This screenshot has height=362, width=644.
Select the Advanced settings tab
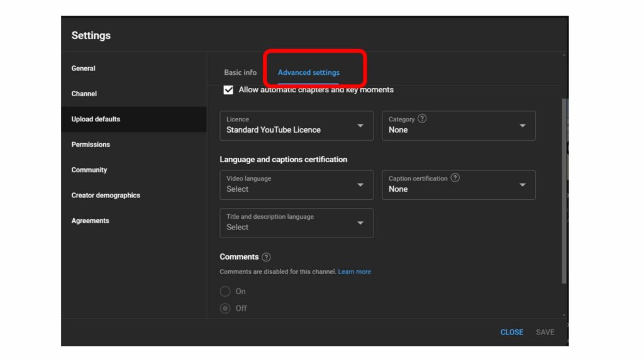(x=308, y=72)
